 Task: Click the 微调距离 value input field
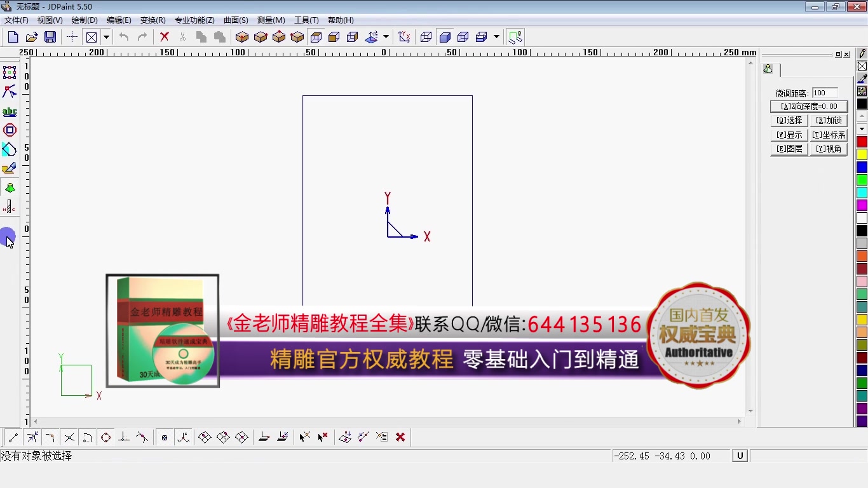pos(824,92)
